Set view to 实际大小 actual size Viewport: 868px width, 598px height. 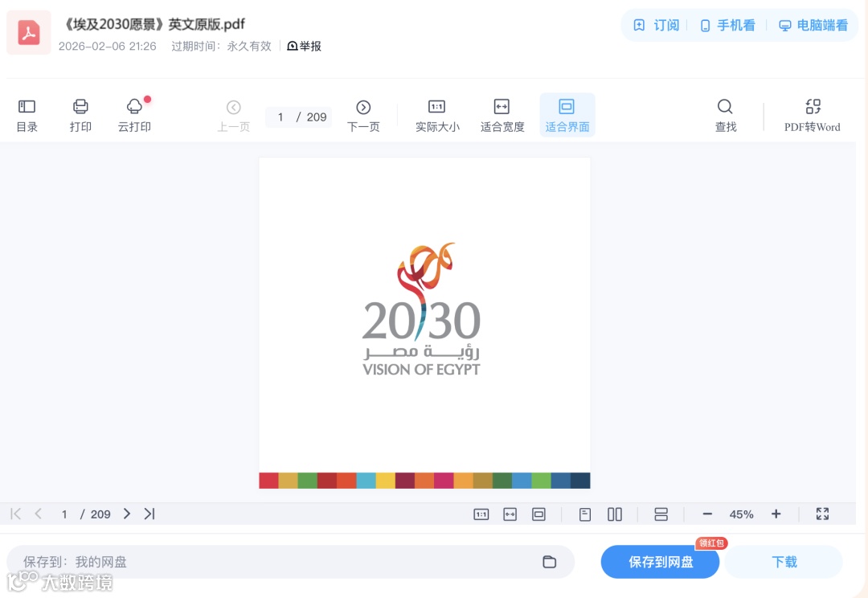pyautogui.click(x=437, y=115)
